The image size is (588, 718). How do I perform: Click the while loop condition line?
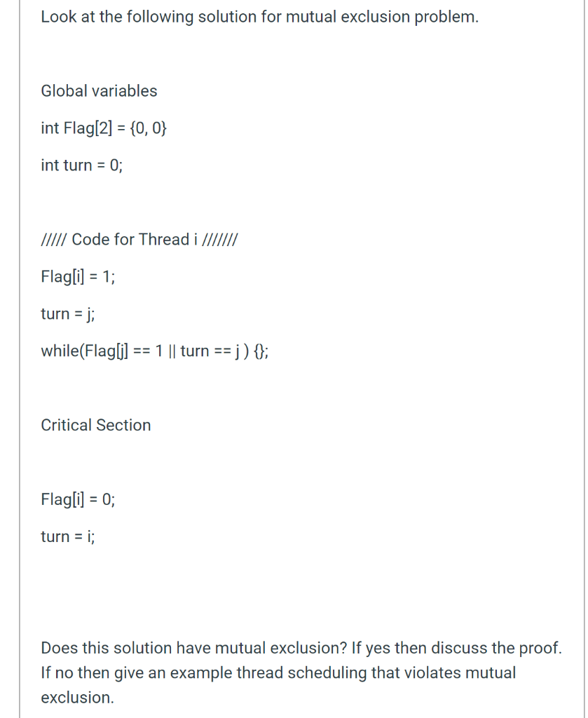155,351
